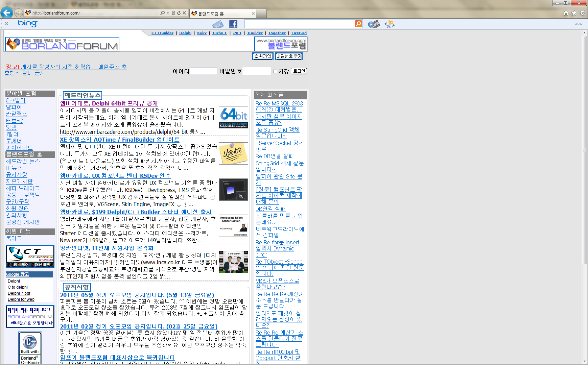The width and height of the screenshot is (588, 365).
Task: Open Favorites with the star icon
Action: click(574, 13)
